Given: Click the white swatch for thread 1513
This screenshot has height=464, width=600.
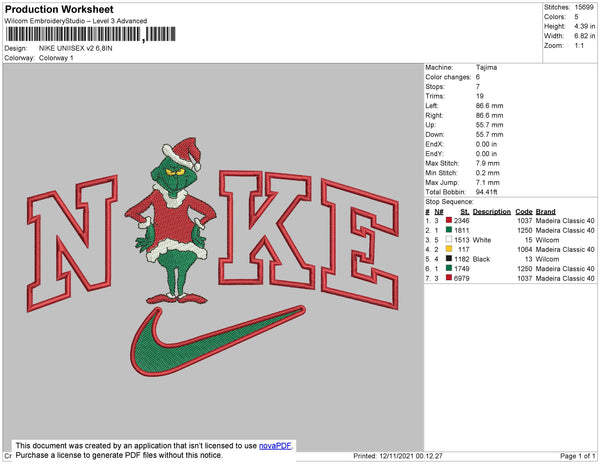Looking at the screenshot, I should pos(448,239).
